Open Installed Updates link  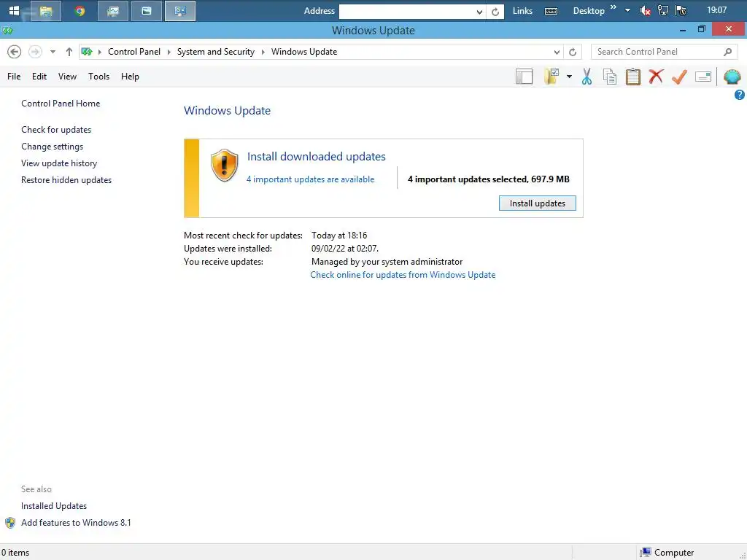pos(54,506)
